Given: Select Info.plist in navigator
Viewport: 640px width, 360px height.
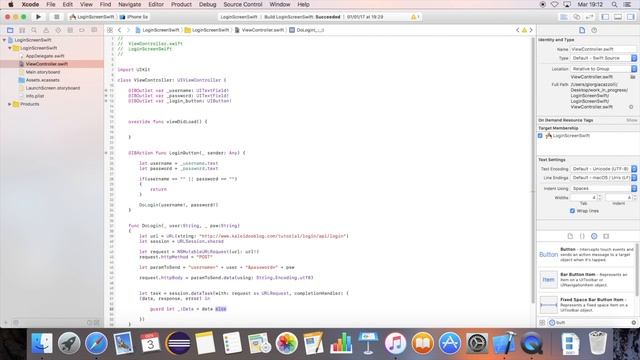Looking at the screenshot, I should 35,96.
